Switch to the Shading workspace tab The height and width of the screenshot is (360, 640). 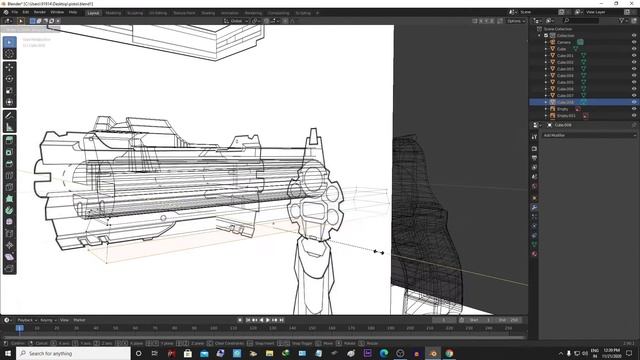coord(208,13)
